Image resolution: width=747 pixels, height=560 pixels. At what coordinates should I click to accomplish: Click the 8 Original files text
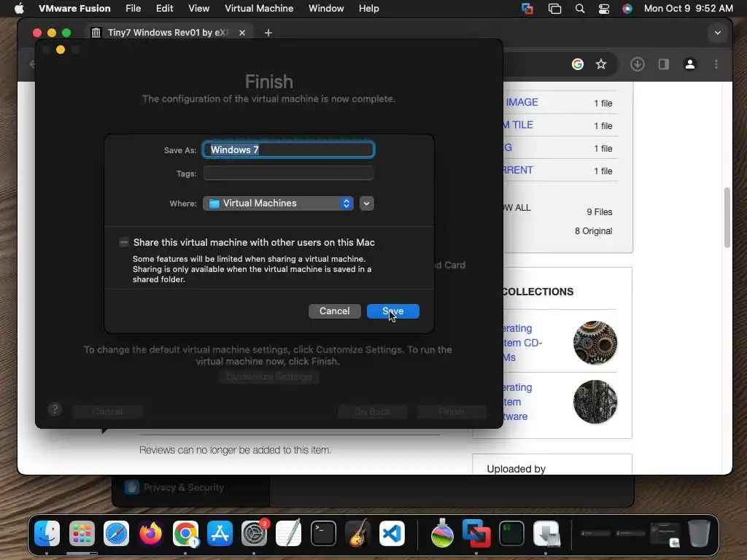[x=593, y=231]
